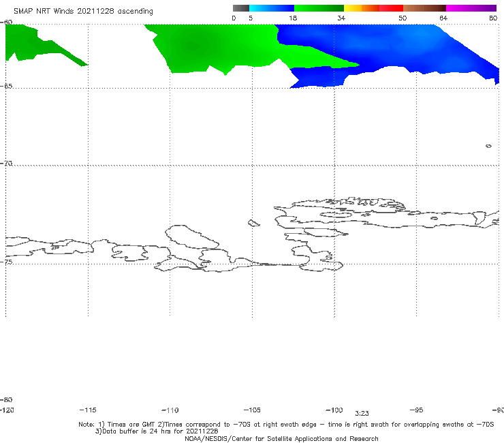
Task: Click the magenta-purple 64-80 color bar segment
Action: point(471,8)
